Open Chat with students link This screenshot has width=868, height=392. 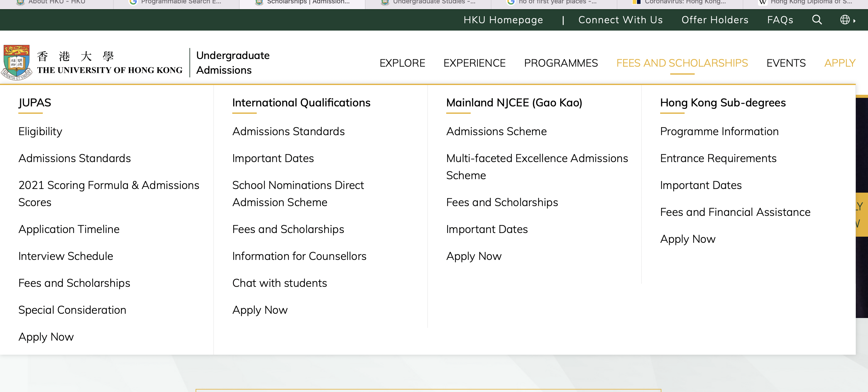279,283
